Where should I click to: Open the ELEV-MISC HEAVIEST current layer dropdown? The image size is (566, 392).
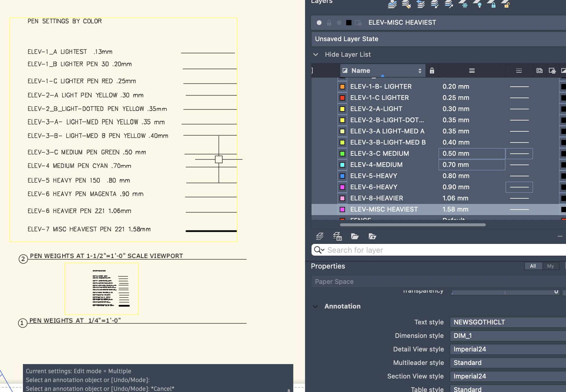(x=438, y=23)
